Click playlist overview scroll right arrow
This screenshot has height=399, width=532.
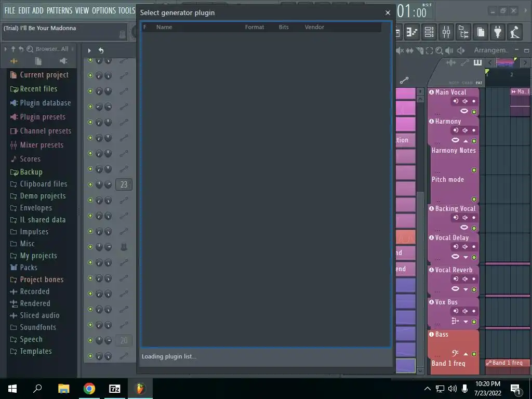[x=525, y=62]
